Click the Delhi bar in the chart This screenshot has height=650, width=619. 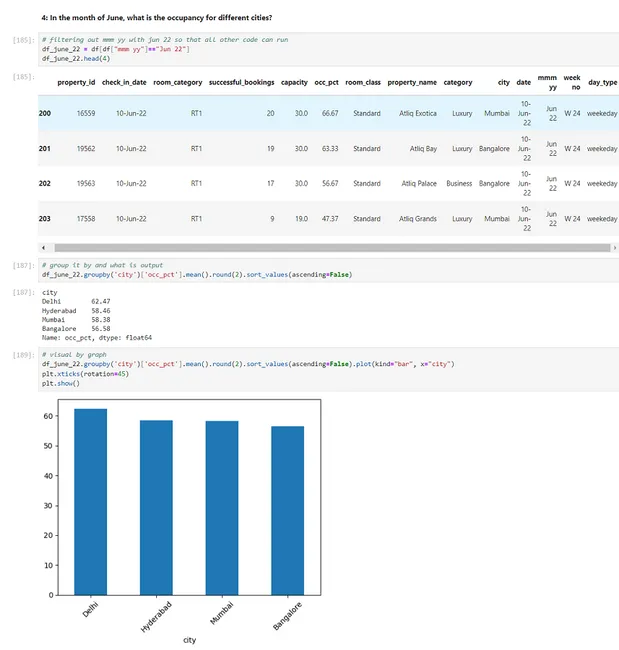click(90, 502)
